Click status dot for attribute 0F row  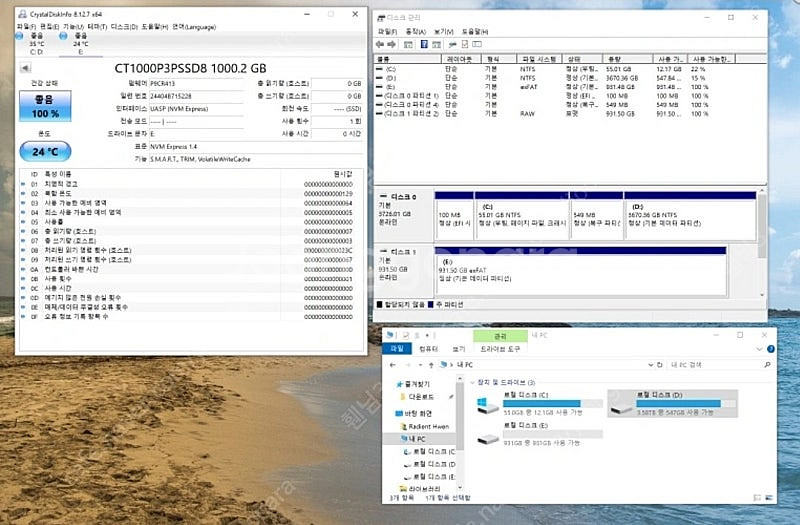click(x=23, y=317)
